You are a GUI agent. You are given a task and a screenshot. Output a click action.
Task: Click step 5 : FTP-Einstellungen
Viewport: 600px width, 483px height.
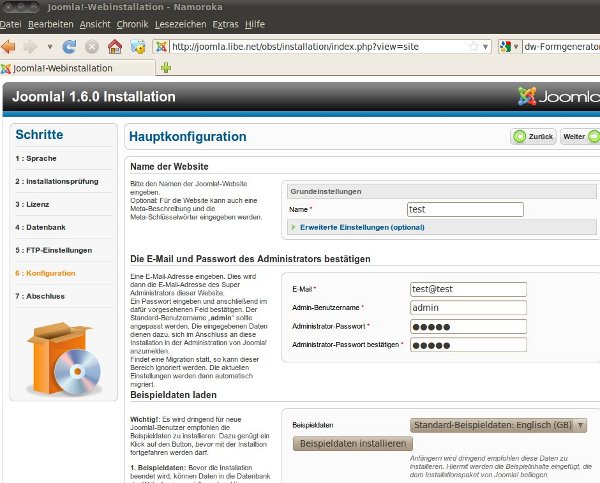(54, 250)
